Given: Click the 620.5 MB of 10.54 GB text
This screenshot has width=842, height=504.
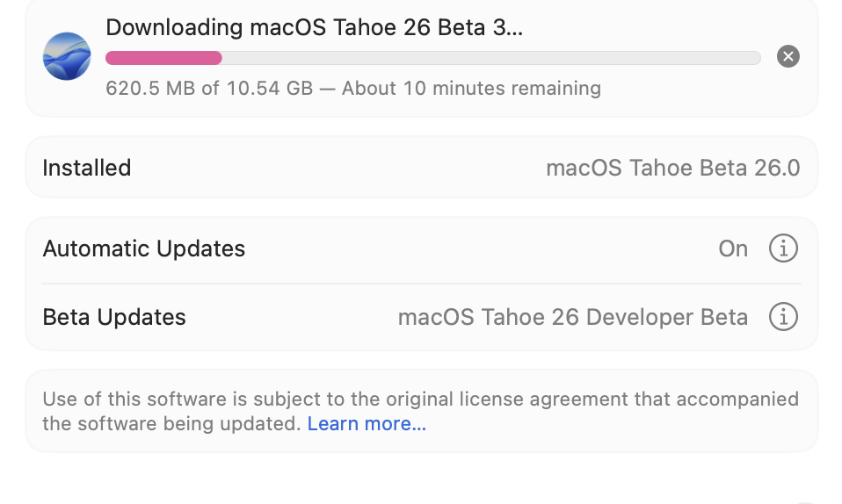Looking at the screenshot, I should click(208, 89).
